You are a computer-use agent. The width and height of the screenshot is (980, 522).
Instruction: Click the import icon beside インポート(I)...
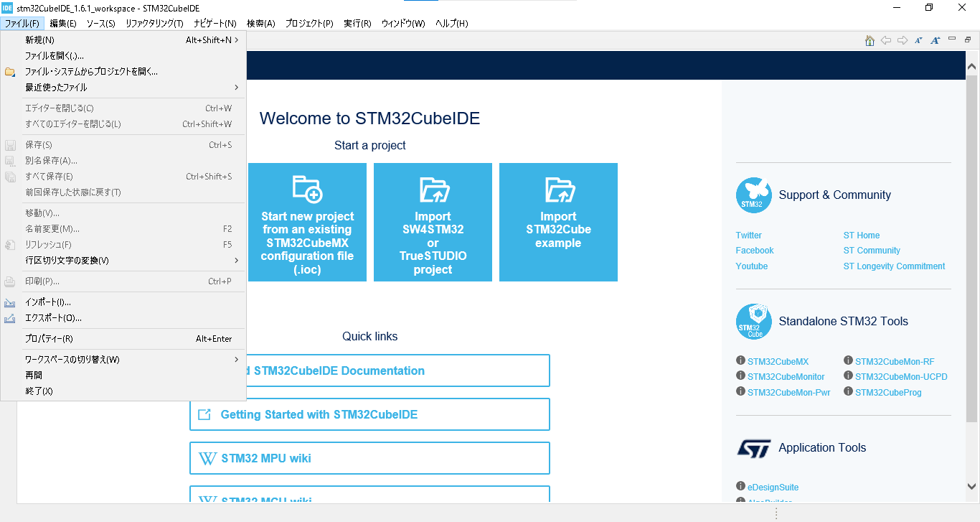10,302
